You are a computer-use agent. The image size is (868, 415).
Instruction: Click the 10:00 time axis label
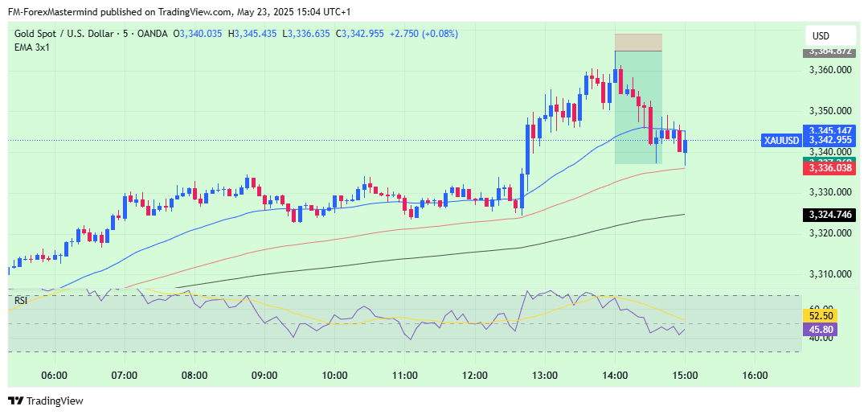[334, 375]
